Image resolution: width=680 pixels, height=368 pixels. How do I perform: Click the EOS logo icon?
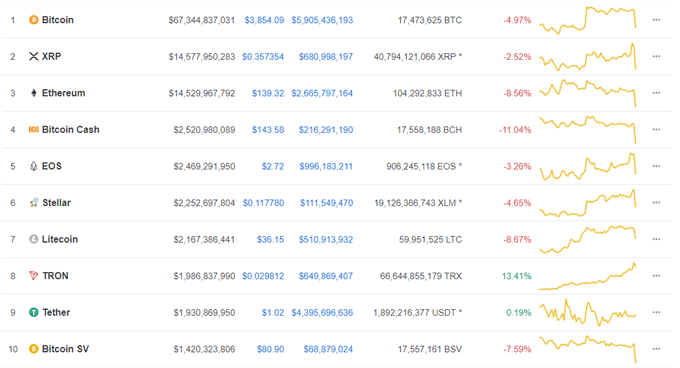click(x=33, y=166)
